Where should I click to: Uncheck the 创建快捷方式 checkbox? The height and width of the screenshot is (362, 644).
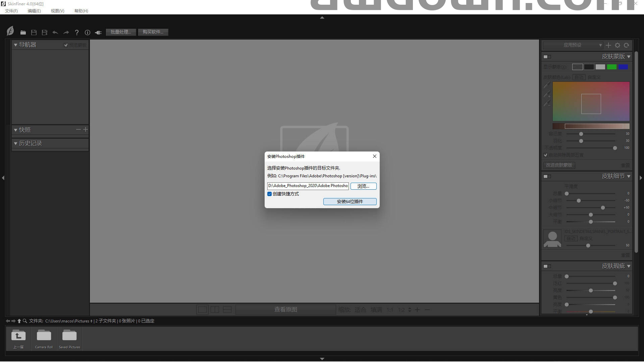coord(269,194)
